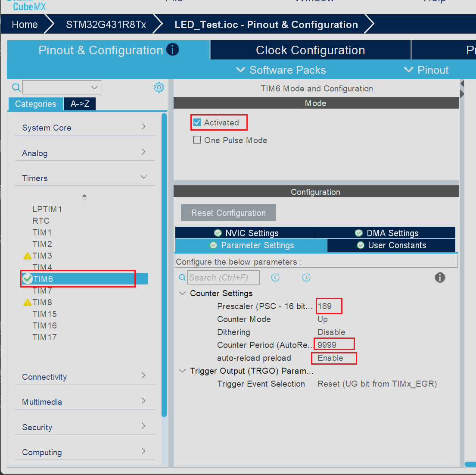Collapse the Counter Settings group

point(183,293)
